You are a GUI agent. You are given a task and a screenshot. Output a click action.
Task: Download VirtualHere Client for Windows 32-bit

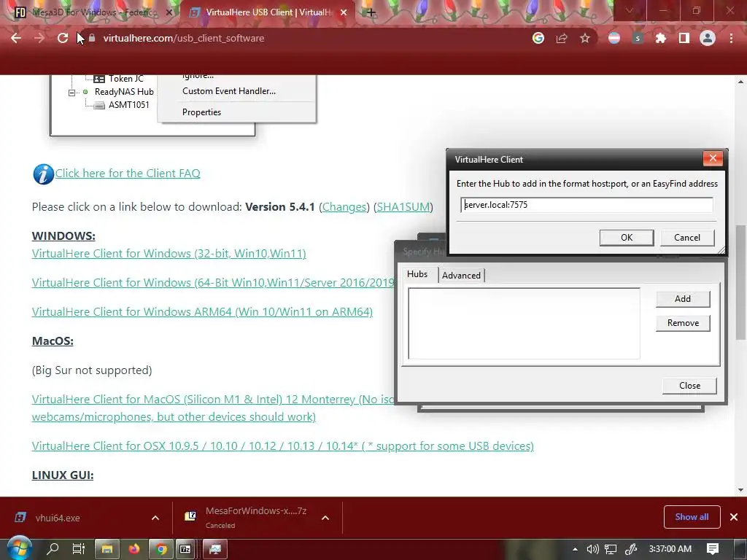coord(169,253)
